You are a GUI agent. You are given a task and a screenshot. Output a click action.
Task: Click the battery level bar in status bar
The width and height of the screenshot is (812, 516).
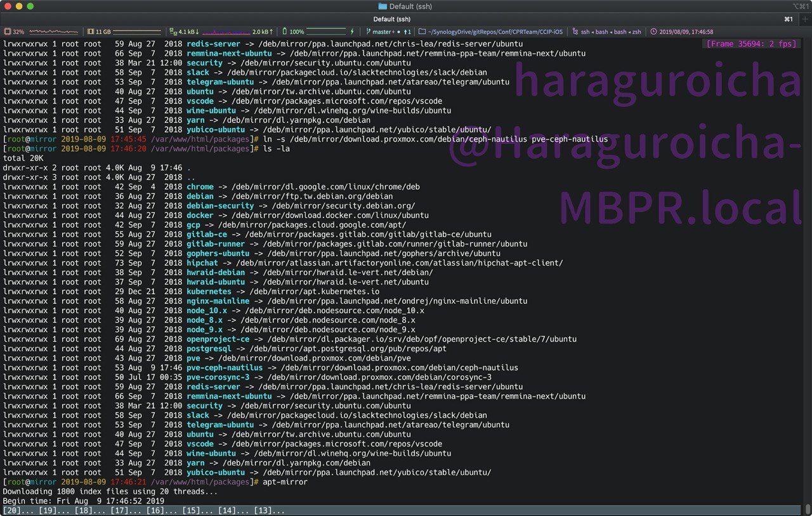325,32
